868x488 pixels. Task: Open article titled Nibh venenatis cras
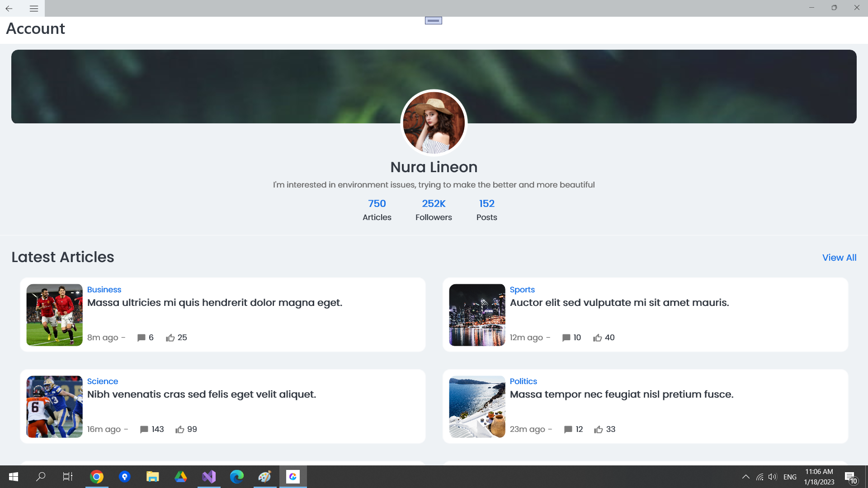pyautogui.click(x=201, y=394)
